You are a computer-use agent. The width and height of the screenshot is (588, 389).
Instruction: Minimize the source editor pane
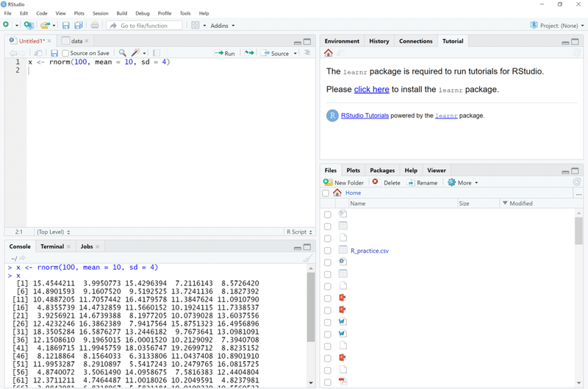pyautogui.click(x=298, y=43)
